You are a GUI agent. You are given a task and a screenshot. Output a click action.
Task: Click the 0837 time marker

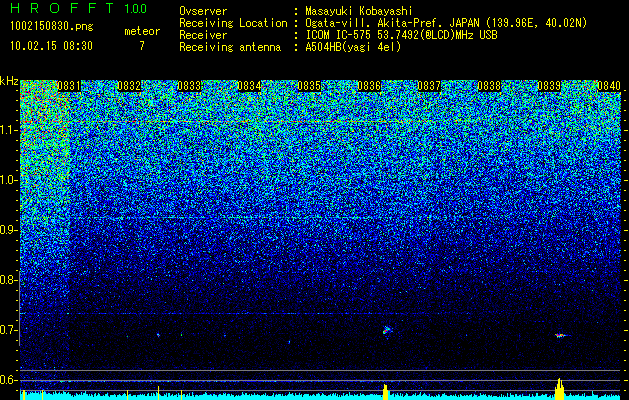tap(429, 86)
